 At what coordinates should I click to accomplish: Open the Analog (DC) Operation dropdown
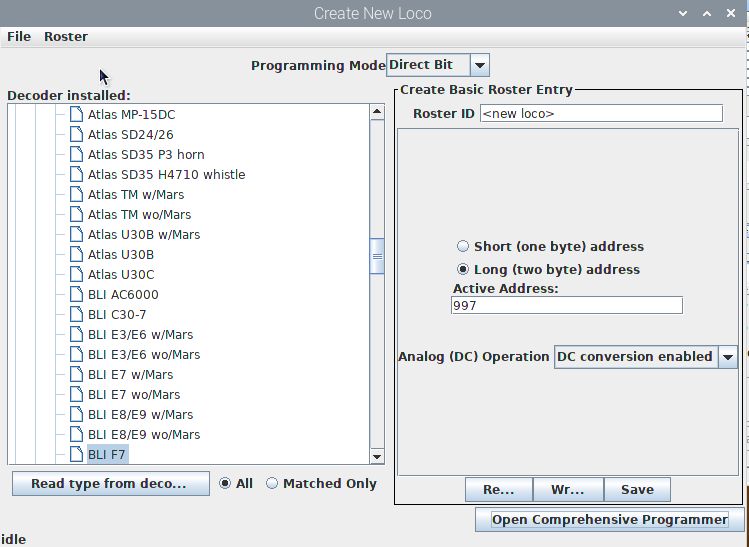pyautogui.click(x=646, y=357)
